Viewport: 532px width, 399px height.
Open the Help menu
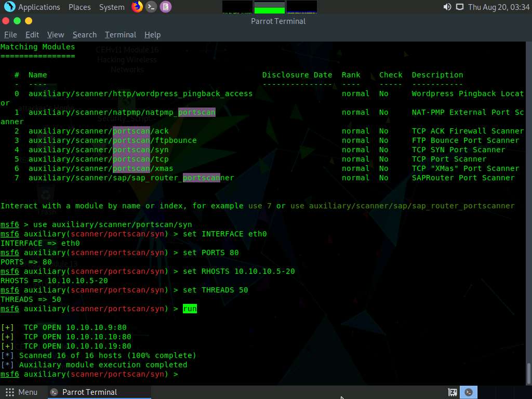(x=152, y=35)
